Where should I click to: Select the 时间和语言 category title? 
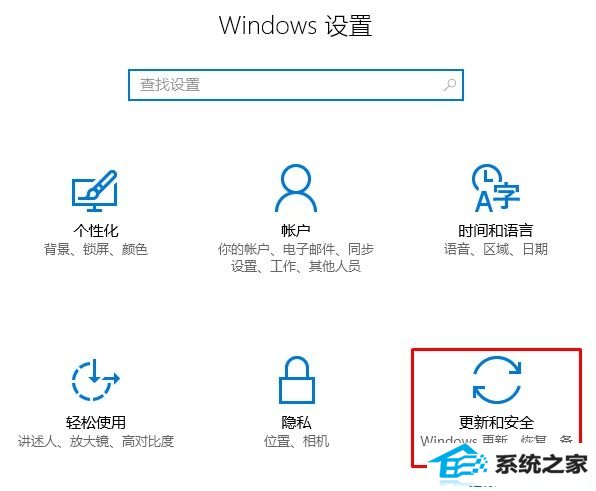pos(495,230)
